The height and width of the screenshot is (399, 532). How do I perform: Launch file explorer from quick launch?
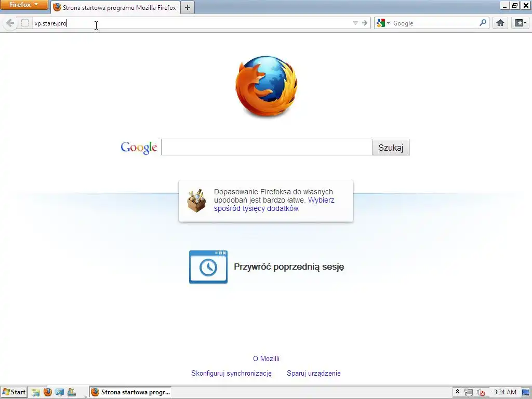click(36, 392)
